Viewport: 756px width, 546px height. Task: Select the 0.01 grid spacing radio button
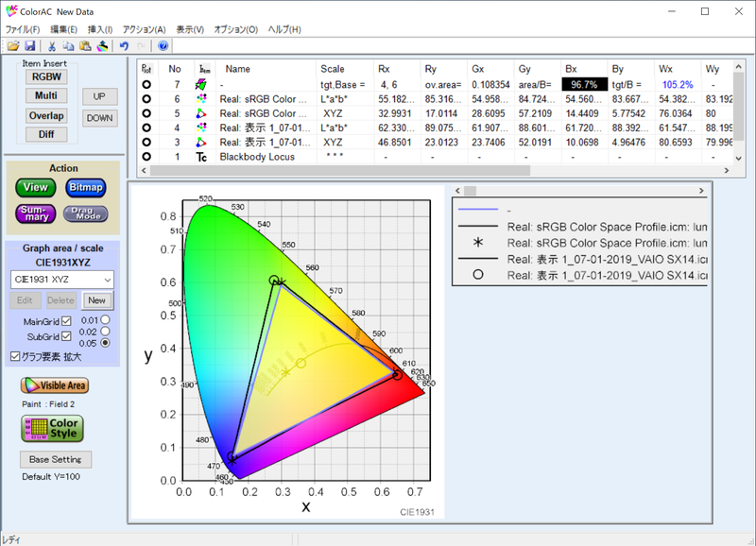tap(103, 318)
